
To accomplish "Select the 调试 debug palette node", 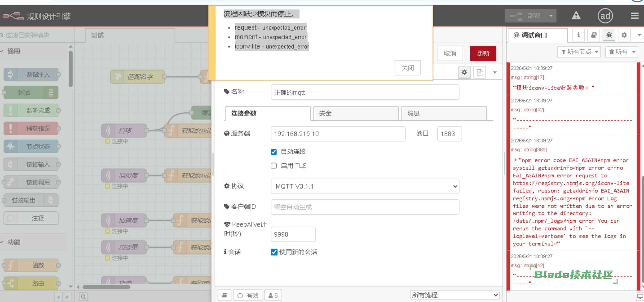I will click(31, 92).
